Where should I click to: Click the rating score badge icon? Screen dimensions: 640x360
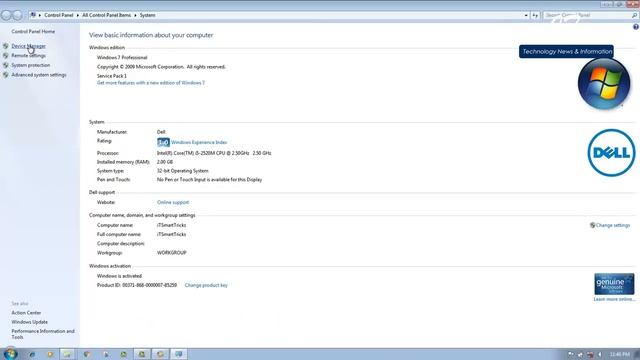click(x=163, y=142)
